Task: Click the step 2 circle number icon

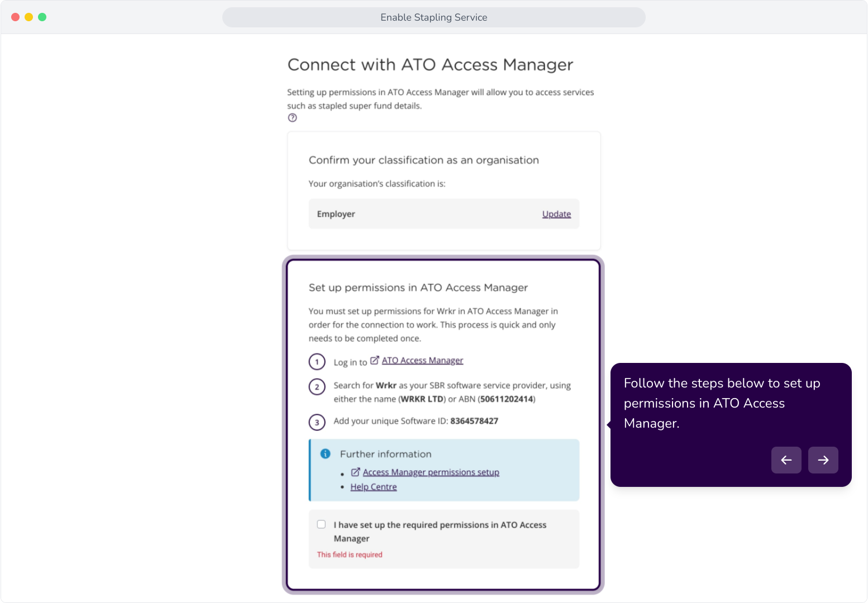Action: (317, 387)
